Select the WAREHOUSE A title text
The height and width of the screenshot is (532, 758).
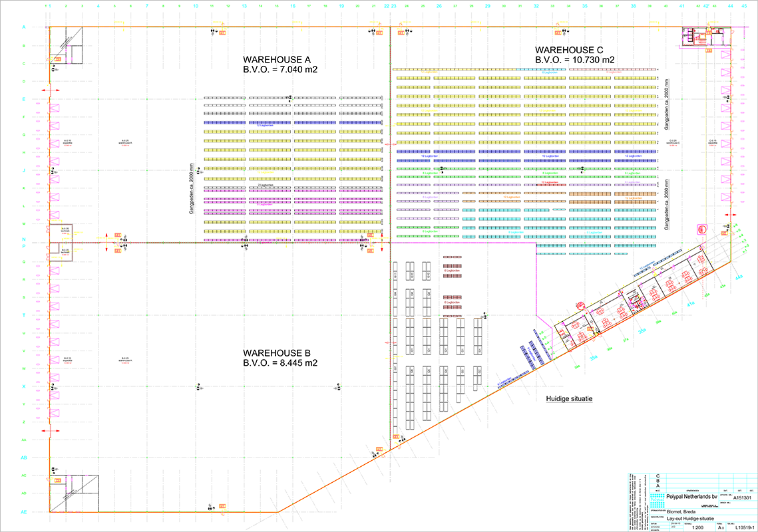(x=279, y=59)
